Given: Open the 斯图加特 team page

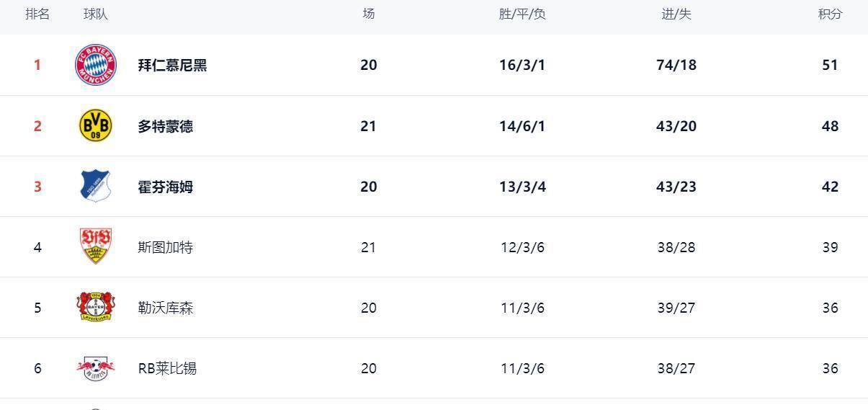Looking at the screenshot, I should [x=165, y=247].
